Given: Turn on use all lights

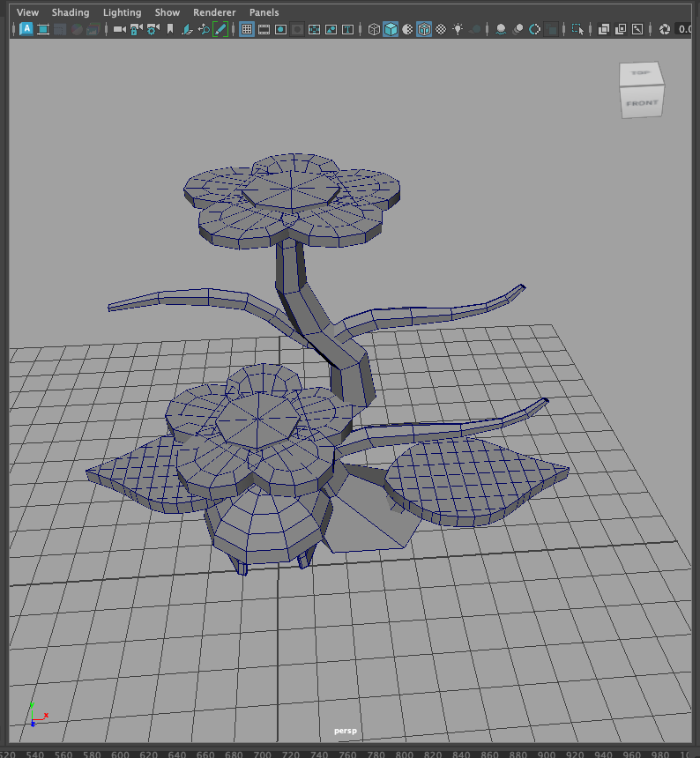Looking at the screenshot, I should 458,29.
